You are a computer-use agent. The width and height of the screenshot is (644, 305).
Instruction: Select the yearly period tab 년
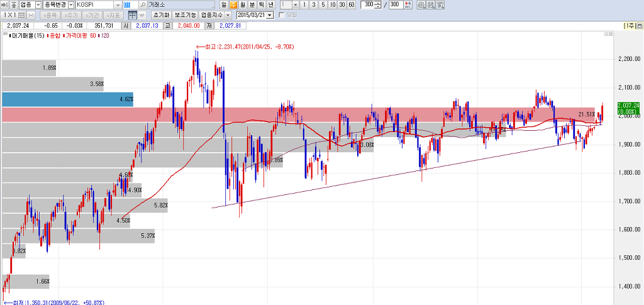pyautogui.click(x=270, y=5)
